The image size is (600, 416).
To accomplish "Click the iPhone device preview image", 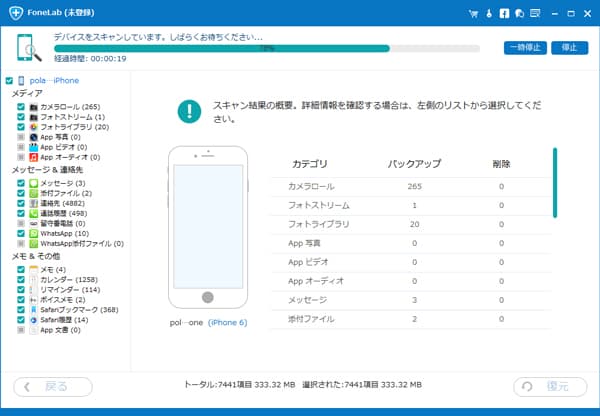I will [x=208, y=227].
